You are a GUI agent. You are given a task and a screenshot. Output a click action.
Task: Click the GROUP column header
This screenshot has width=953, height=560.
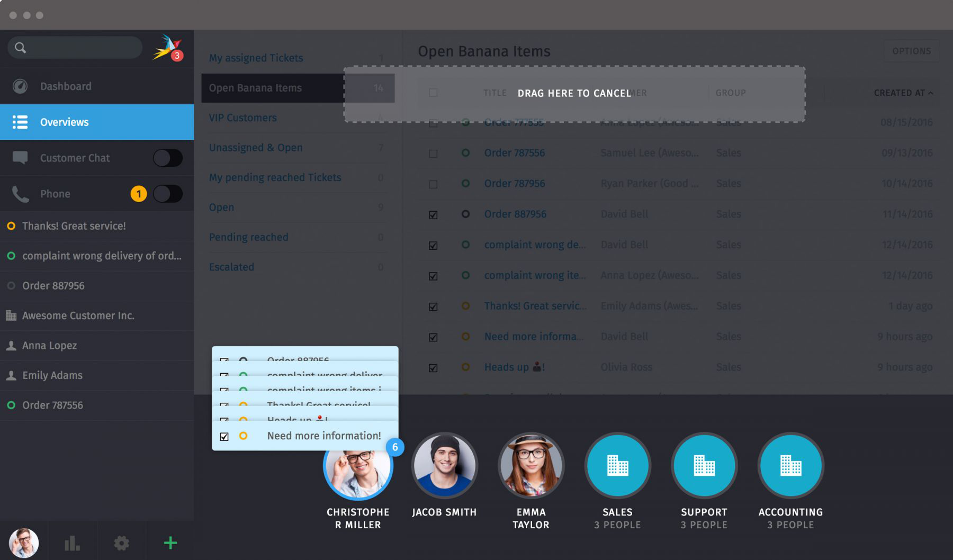click(x=731, y=93)
